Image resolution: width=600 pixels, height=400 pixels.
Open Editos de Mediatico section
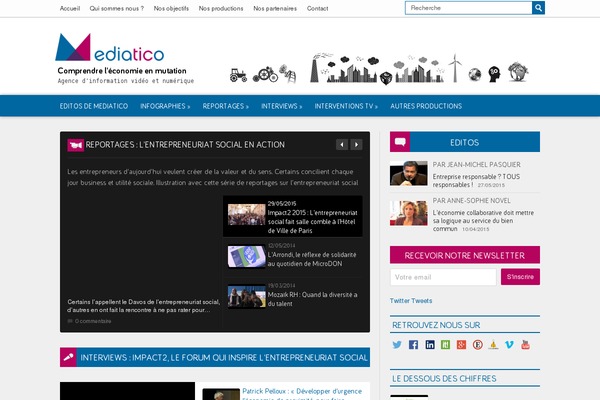point(94,106)
